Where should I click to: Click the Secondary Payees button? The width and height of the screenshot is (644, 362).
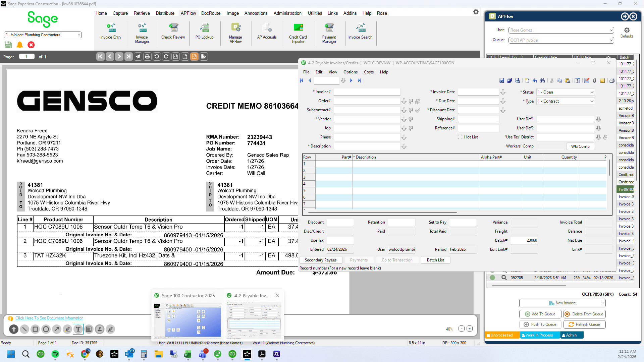(x=321, y=260)
